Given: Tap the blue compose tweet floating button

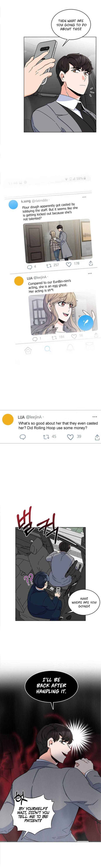Looking at the screenshot, I should 85,322.
